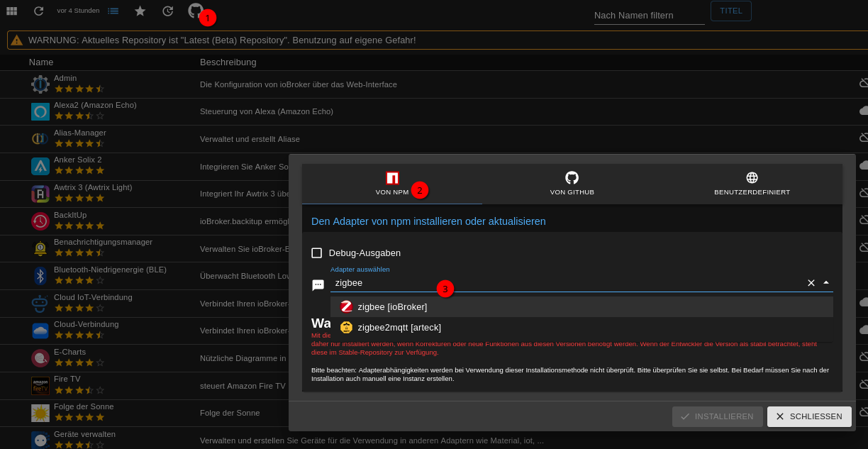Click the star rating of BackItUp adapter
Screen dimensions: 868x449
[x=79, y=226]
